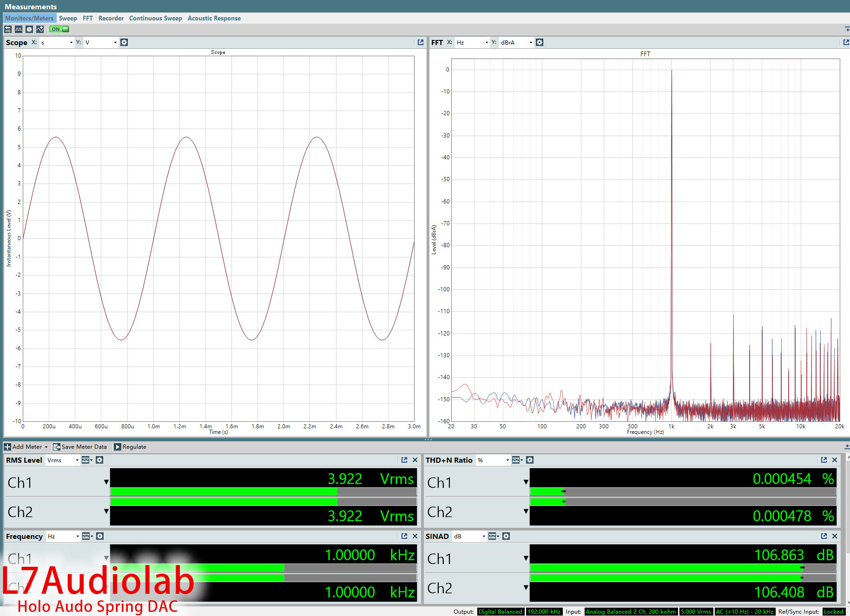Open THD+N Ratio meter settings gear
This screenshot has width=850, height=616.
530,460
